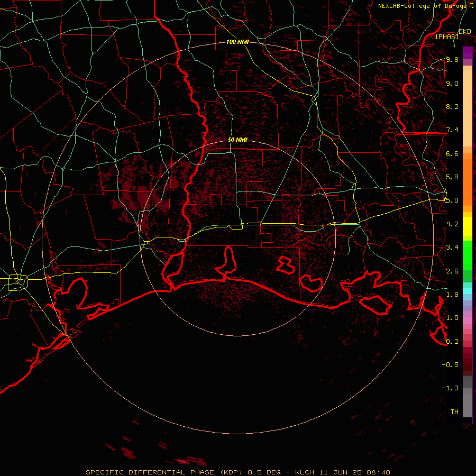Viewport: 476px width, 476px height.
Task: Select the 2.6 scale value
Action: pos(452,271)
